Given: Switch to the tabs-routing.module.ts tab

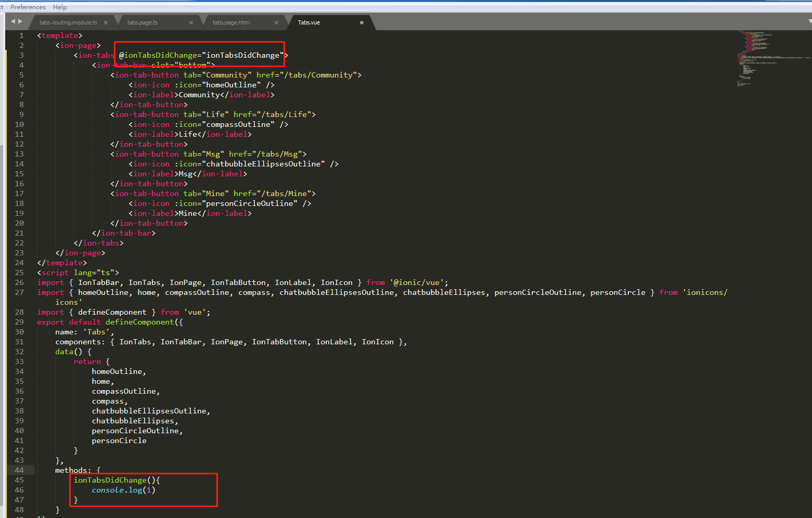Looking at the screenshot, I should pyautogui.click(x=68, y=22).
